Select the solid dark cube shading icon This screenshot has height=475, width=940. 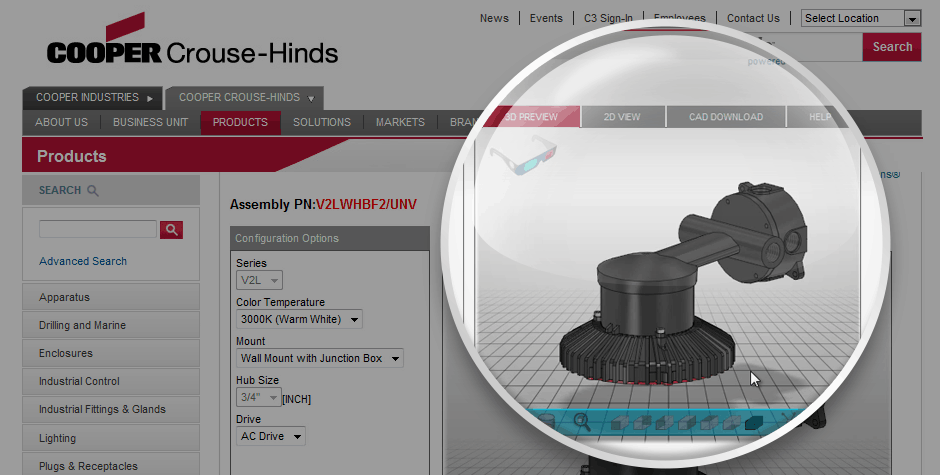[x=753, y=424]
